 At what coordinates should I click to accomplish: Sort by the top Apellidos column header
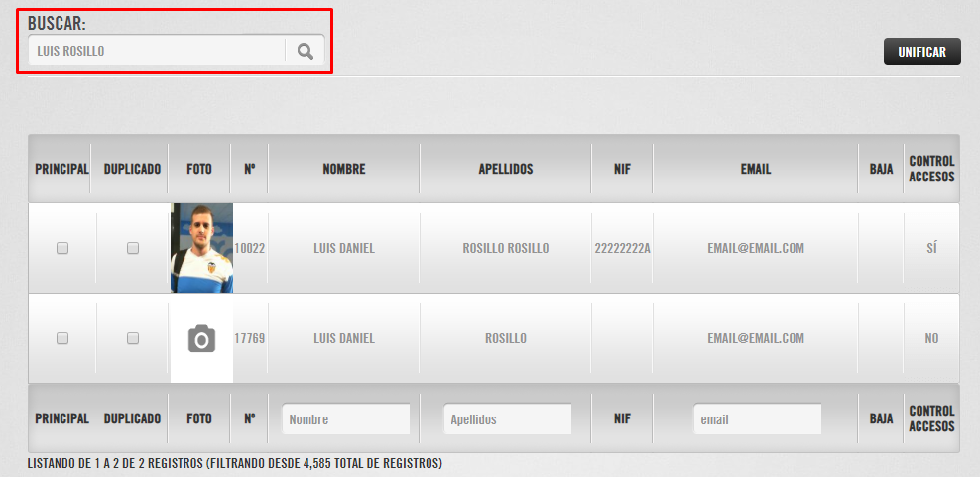coord(506,169)
